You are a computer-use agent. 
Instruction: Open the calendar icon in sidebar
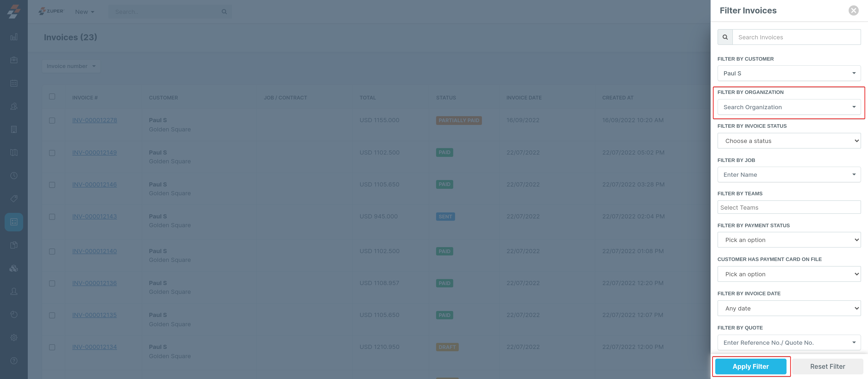click(14, 83)
